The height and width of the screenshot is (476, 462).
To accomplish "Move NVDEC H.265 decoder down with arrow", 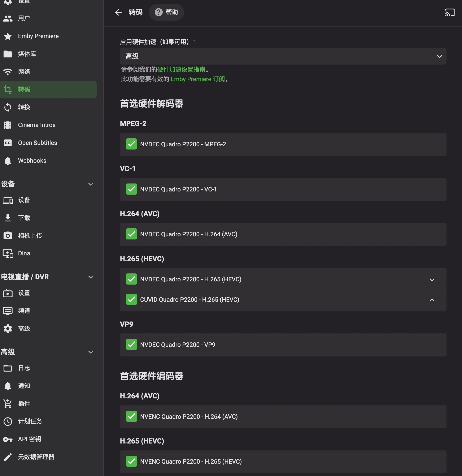I will pos(432,280).
